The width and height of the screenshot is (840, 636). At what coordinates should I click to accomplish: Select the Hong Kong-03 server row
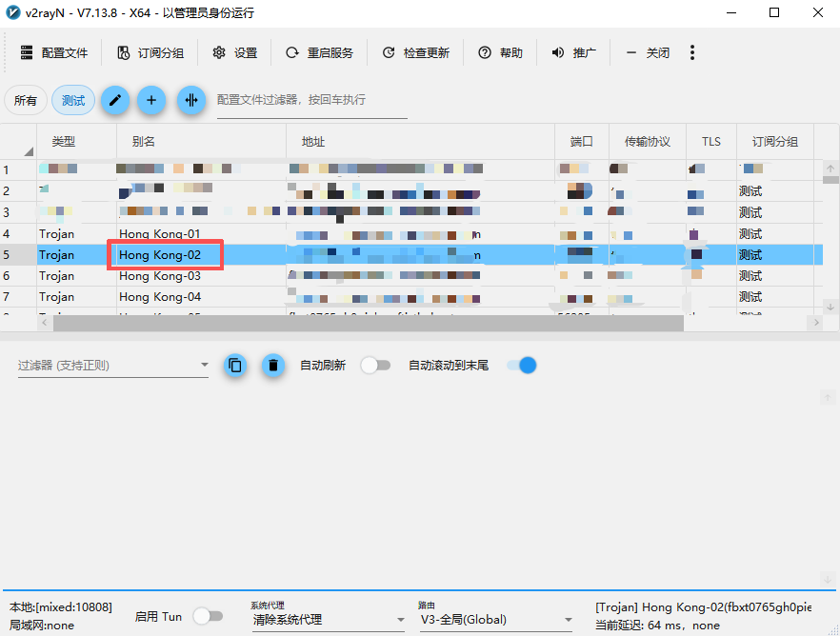[x=159, y=276]
